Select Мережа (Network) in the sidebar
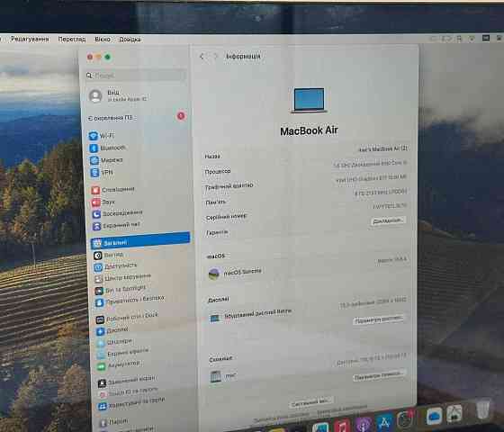Image resolution: width=504 pixels, height=432 pixels. tap(106, 160)
